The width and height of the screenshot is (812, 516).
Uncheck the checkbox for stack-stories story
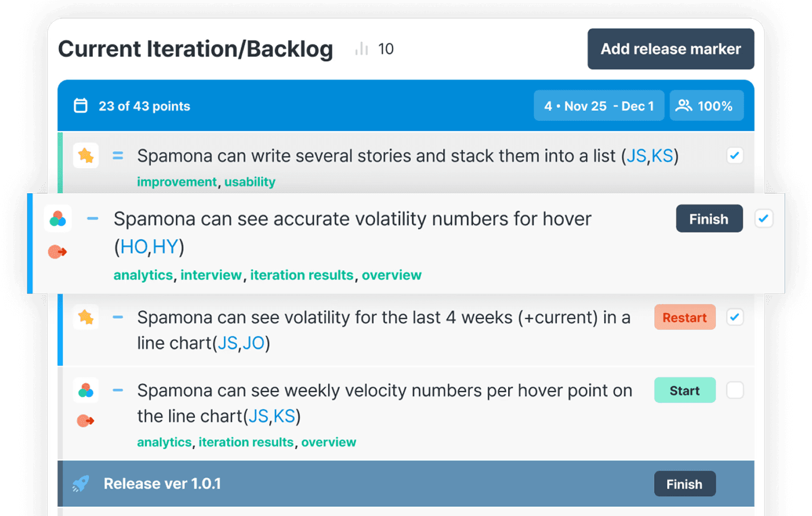(x=734, y=156)
